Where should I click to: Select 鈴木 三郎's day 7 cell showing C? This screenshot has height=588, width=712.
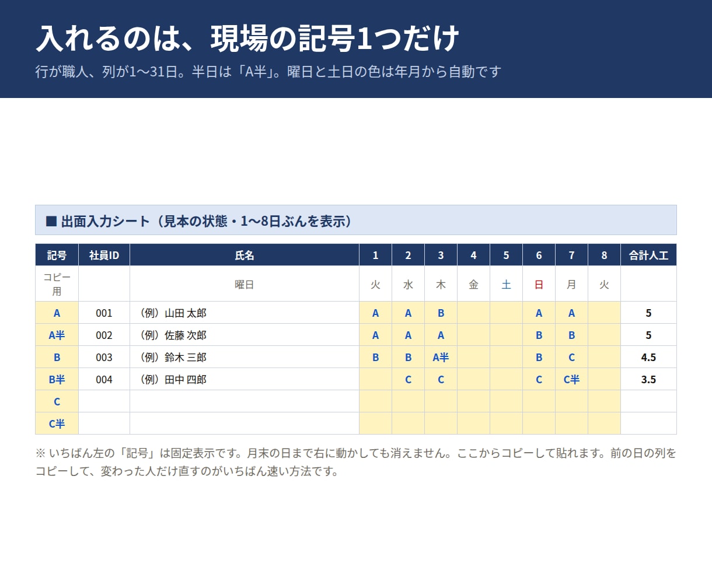(571, 357)
